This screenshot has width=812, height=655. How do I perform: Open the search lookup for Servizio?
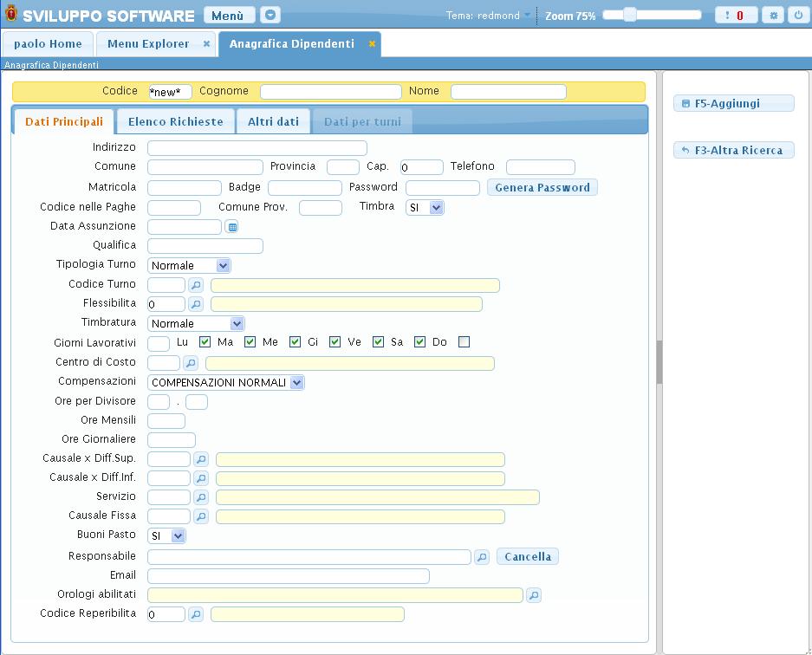point(200,497)
